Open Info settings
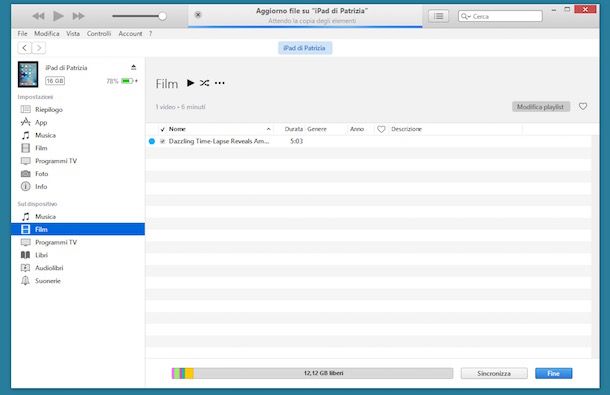 click(41, 187)
